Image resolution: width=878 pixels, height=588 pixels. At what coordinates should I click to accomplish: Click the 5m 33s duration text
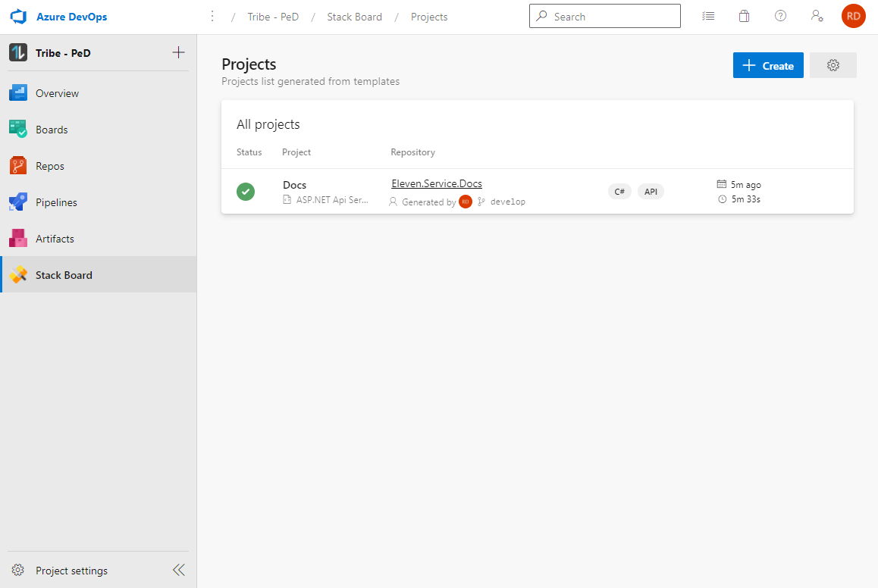[746, 199]
